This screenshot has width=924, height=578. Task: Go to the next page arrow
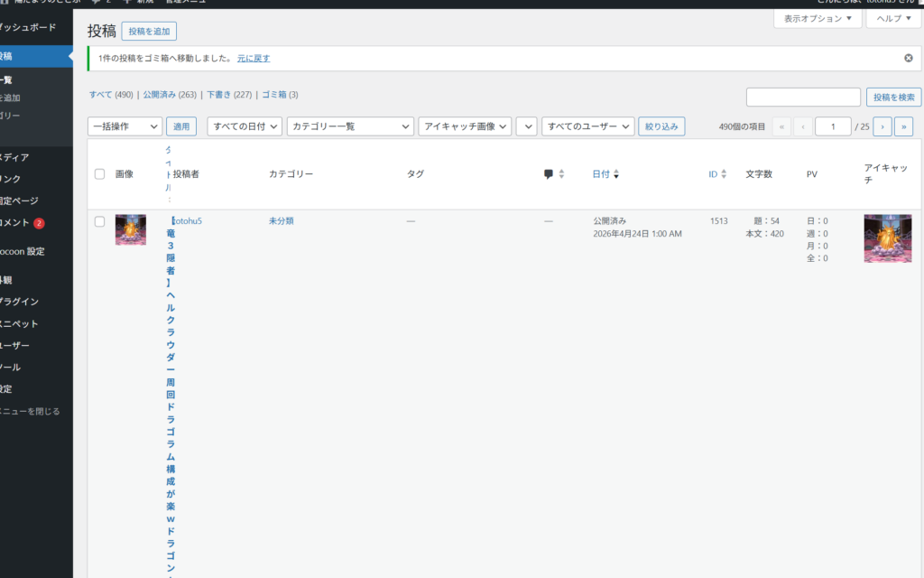[x=882, y=126]
